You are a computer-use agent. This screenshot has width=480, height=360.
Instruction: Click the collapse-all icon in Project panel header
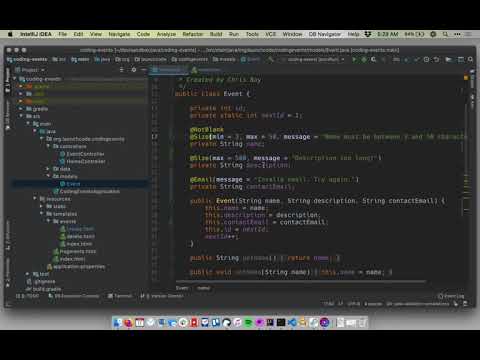(x=122, y=70)
